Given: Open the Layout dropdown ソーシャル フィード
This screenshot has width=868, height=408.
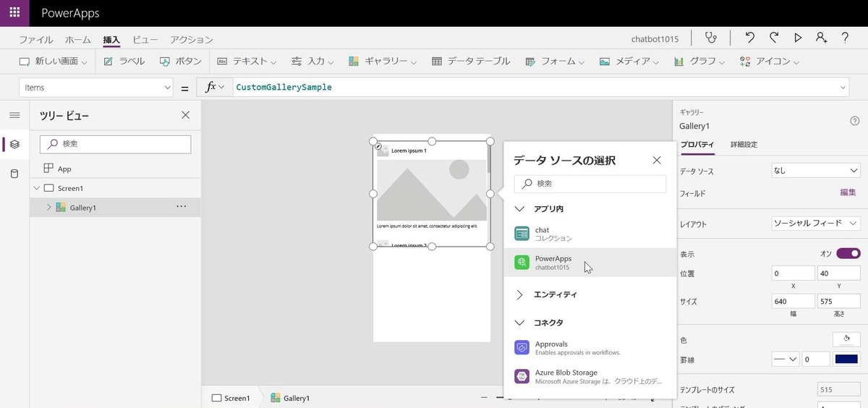Looking at the screenshot, I should [x=815, y=224].
